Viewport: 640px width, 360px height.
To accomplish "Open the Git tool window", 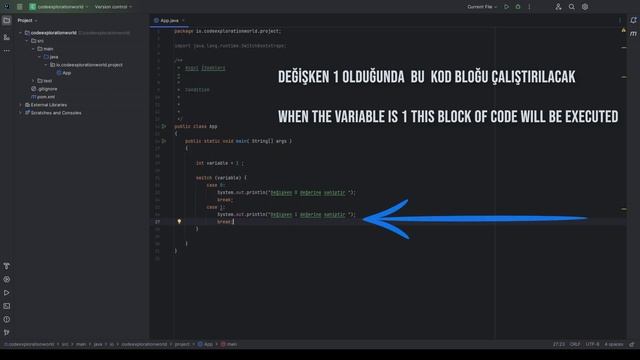I will 7,333.
